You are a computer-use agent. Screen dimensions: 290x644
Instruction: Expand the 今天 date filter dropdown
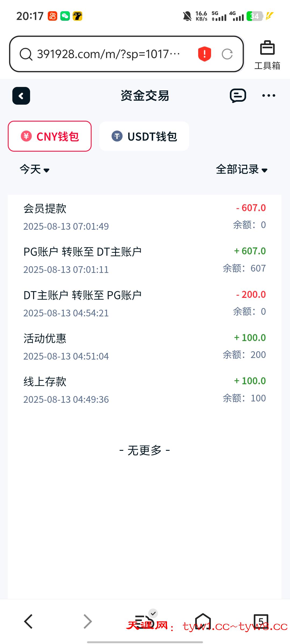click(x=34, y=169)
